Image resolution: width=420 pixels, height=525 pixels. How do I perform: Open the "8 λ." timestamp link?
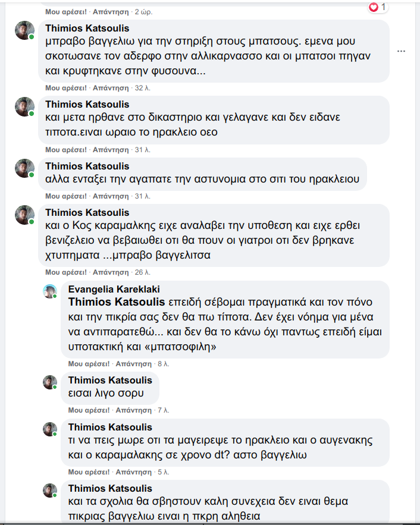(x=164, y=363)
